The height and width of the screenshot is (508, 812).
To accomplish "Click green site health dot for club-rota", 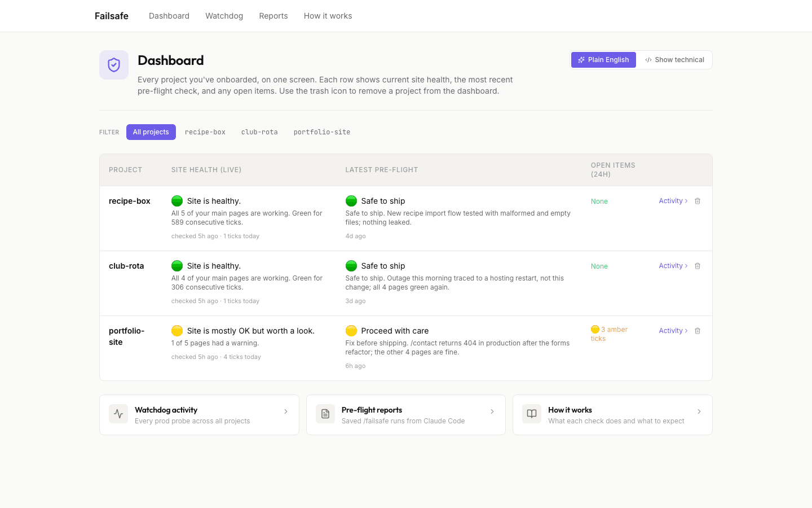I will click(177, 266).
